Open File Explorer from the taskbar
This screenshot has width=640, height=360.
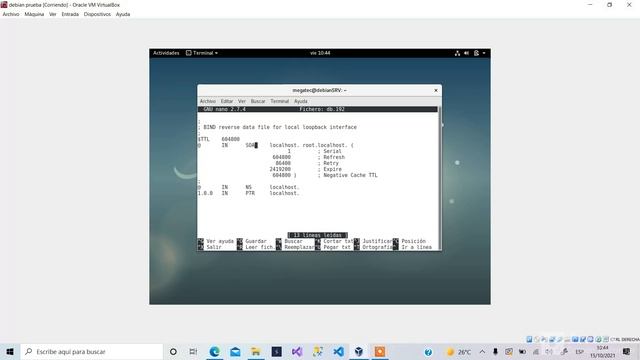[256, 351]
